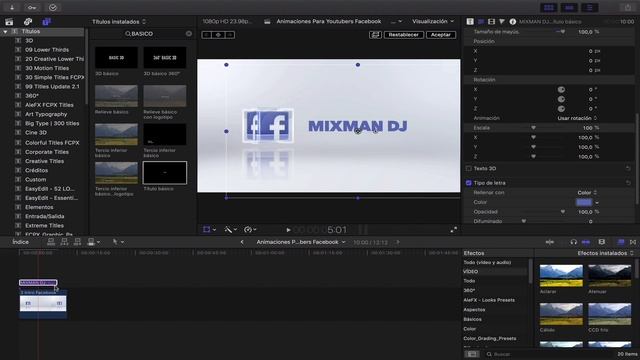640x360 pixels.
Task: Open the info inspector icon
Action: tap(513, 22)
